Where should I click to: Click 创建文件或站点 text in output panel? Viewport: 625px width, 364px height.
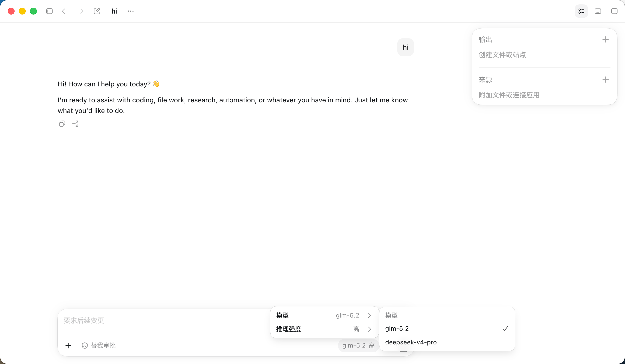[502, 55]
